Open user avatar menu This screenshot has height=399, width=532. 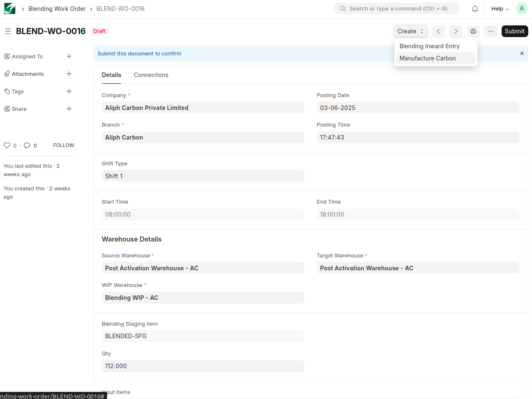coord(522,8)
